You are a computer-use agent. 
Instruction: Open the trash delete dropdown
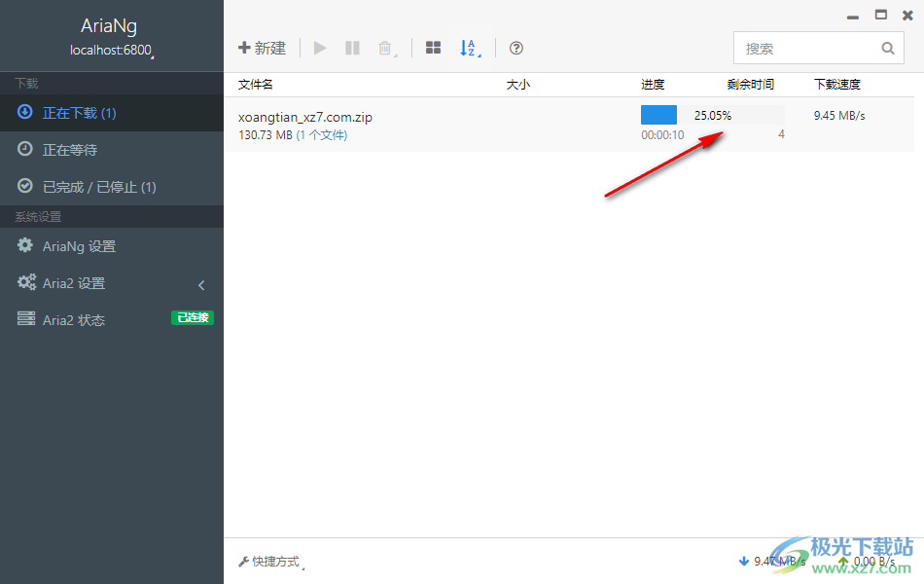(386, 48)
